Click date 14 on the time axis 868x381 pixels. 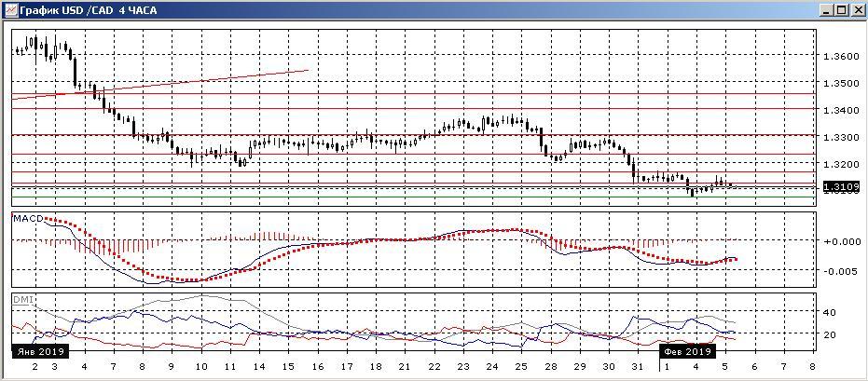click(259, 367)
